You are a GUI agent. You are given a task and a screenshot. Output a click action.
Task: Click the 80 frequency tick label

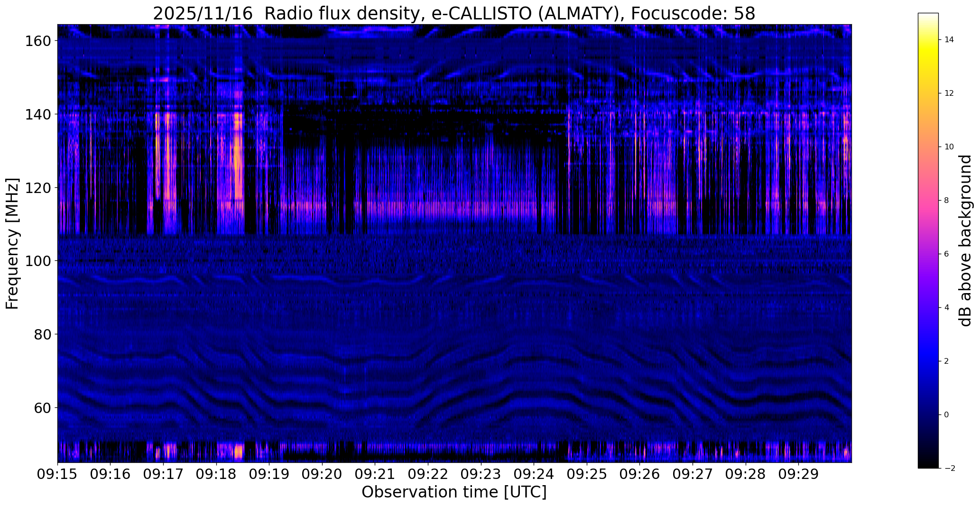coord(43,334)
